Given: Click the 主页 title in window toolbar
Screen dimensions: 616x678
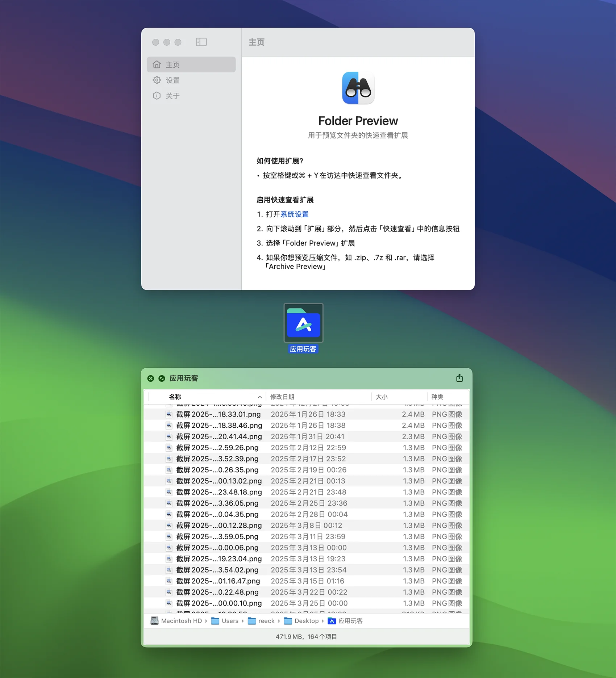Looking at the screenshot, I should pos(257,42).
